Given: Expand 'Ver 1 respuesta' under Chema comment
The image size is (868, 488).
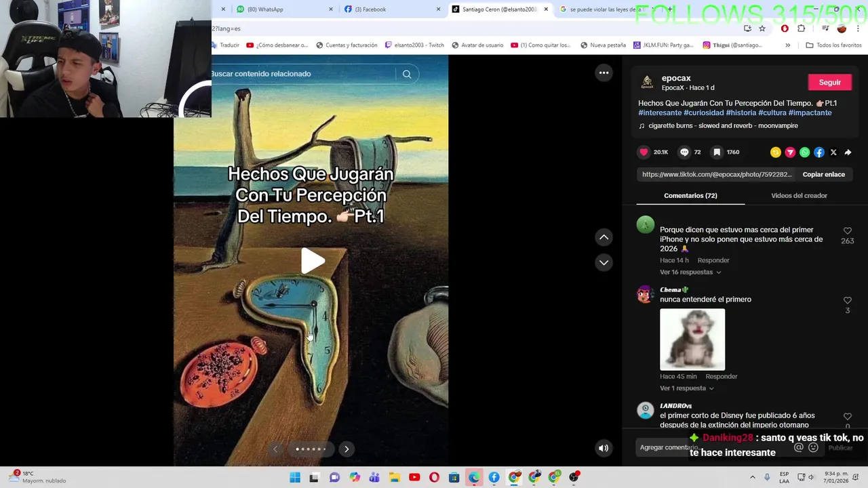Looking at the screenshot, I should pos(687,388).
